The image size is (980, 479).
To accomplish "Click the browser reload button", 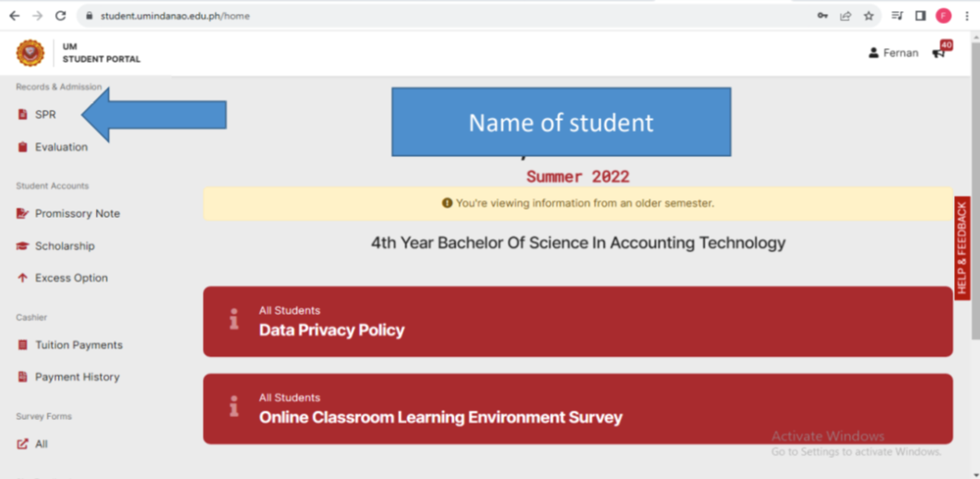I will click(x=61, y=17).
